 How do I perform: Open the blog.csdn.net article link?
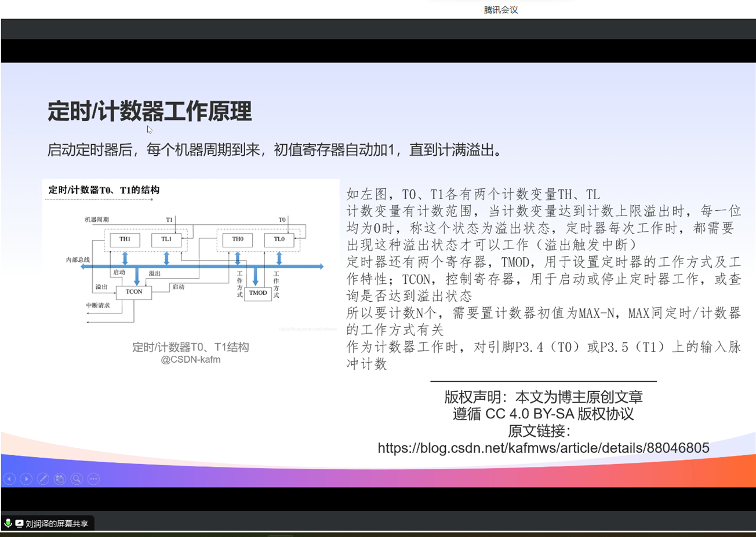click(x=543, y=448)
